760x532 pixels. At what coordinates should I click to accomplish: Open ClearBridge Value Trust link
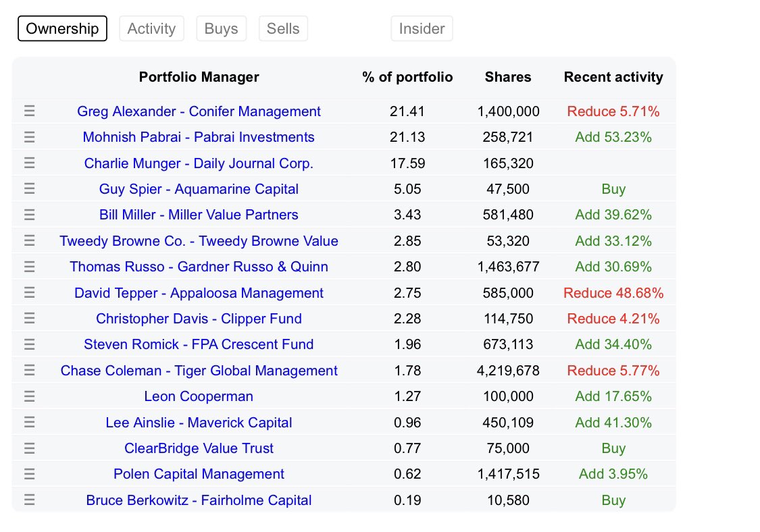click(199, 448)
